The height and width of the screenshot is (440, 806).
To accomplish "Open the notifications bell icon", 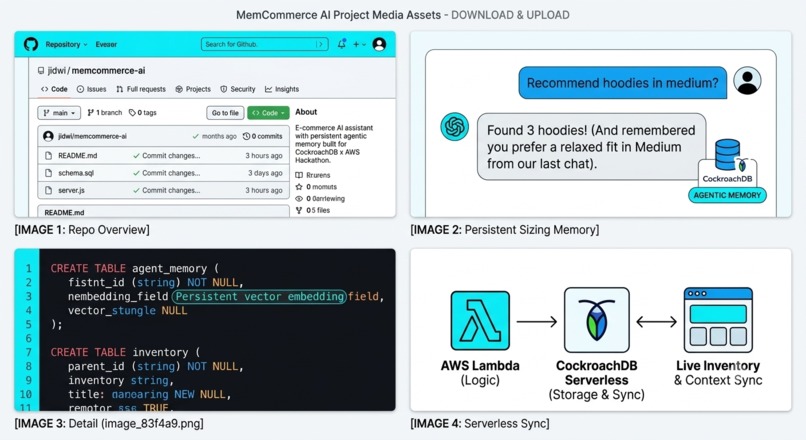I will [341, 44].
